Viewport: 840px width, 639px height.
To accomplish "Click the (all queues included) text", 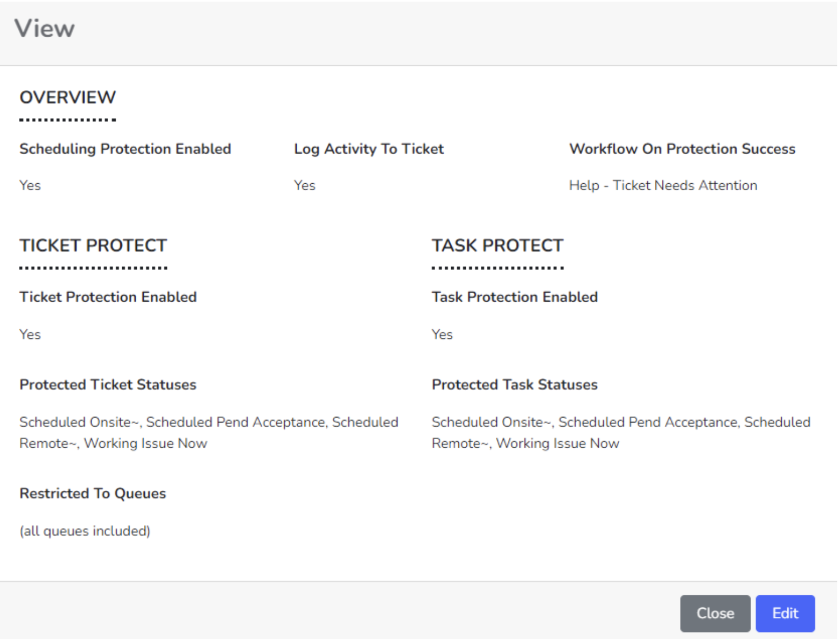I will coord(85,531).
